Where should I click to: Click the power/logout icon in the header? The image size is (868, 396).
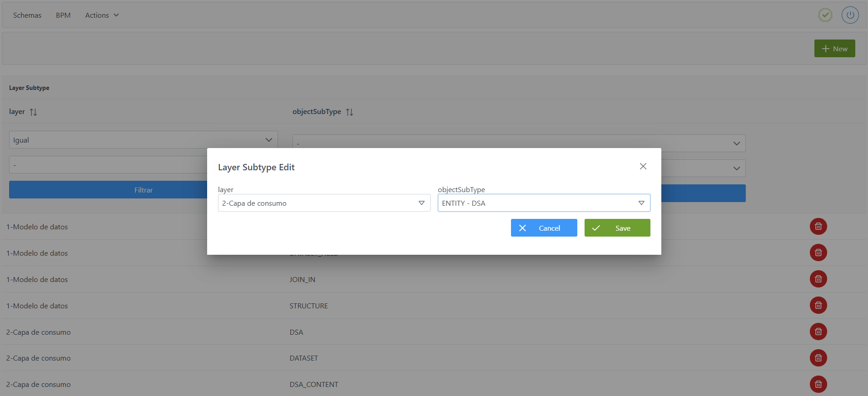[850, 15]
